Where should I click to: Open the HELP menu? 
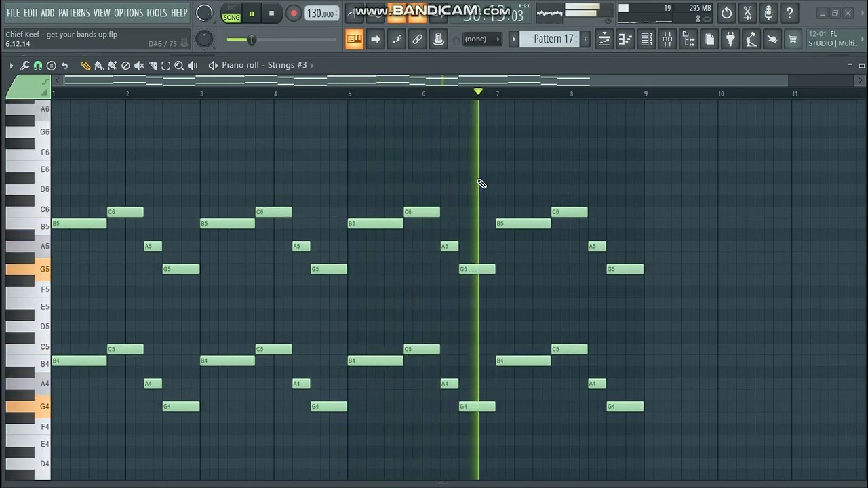[179, 13]
